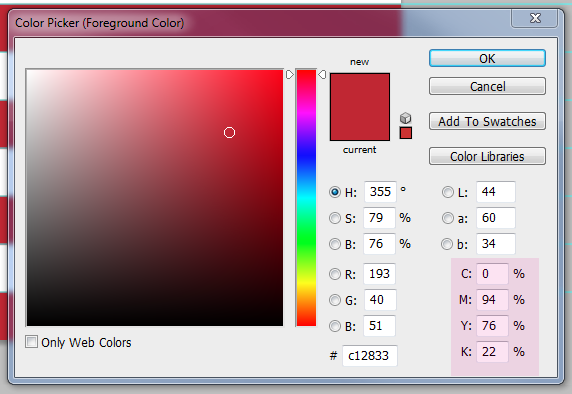This screenshot has height=394, width=572.
Task: Click the brightness field showing 76
Action: (x=379, y=244)
